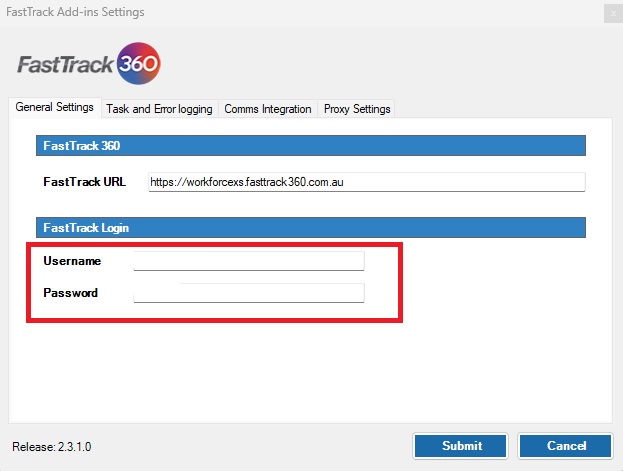
Task: Click the FastTrack Login section header
Action: [x=311, y=228]
